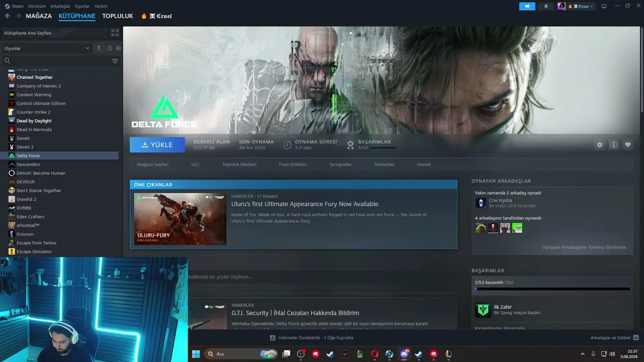Viewport: 644px width, 362px height.
Task: Click the downloads icon in the bottom bar
Action: click(273, 338)
